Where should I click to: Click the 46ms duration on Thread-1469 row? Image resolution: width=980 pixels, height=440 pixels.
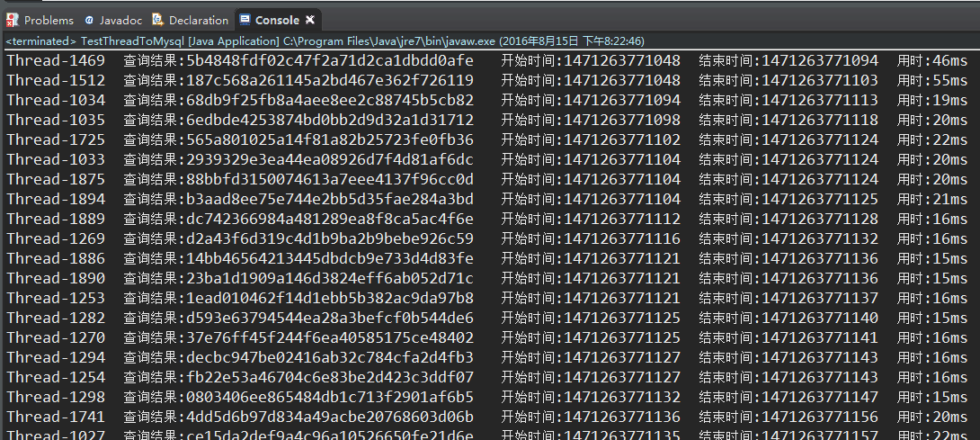coord(950,60)
